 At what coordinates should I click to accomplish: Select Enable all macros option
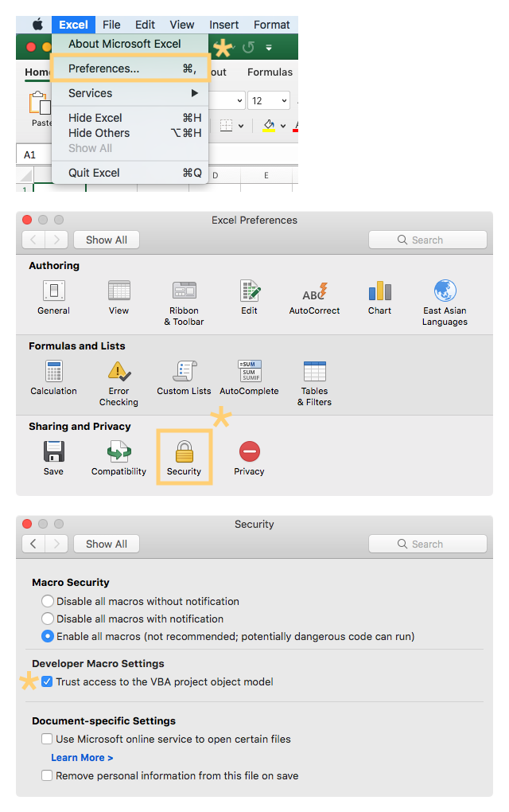pos(48,636)
